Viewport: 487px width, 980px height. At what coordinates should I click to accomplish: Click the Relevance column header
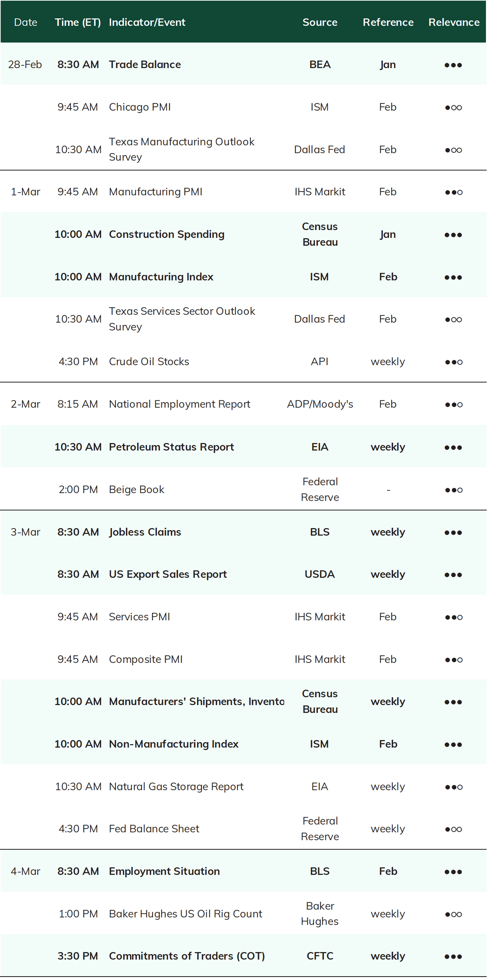454,22
